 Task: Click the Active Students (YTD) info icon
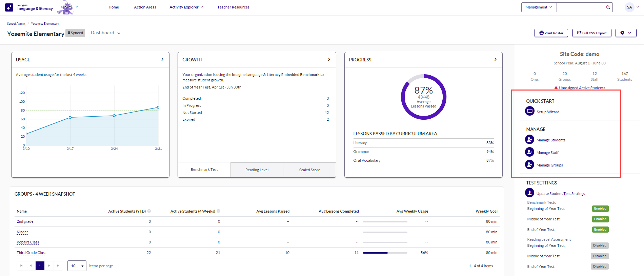pos(149,211)
